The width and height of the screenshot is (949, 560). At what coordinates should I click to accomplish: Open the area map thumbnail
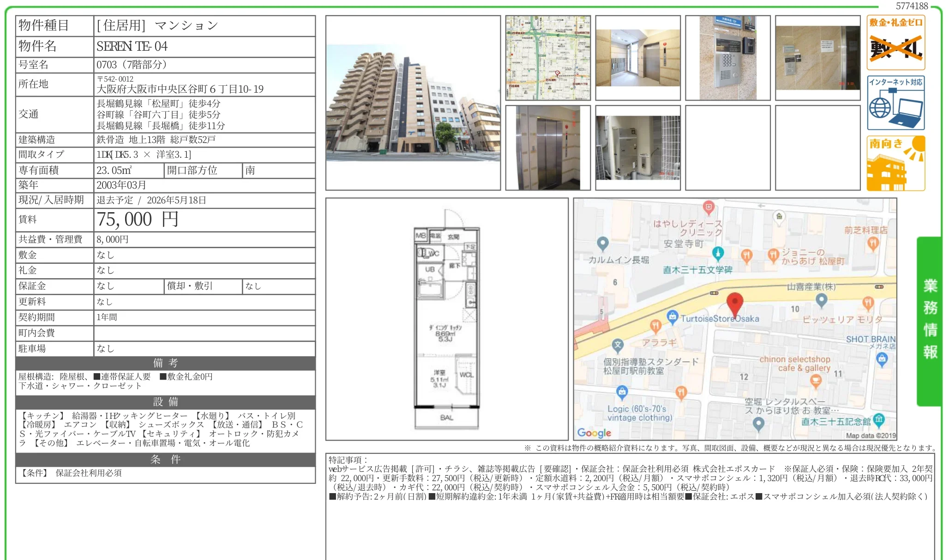548,58
